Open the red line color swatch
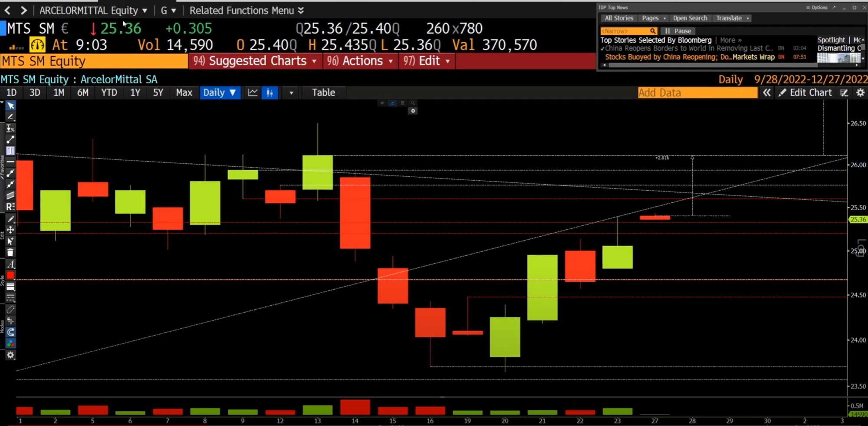 [10, 275]
